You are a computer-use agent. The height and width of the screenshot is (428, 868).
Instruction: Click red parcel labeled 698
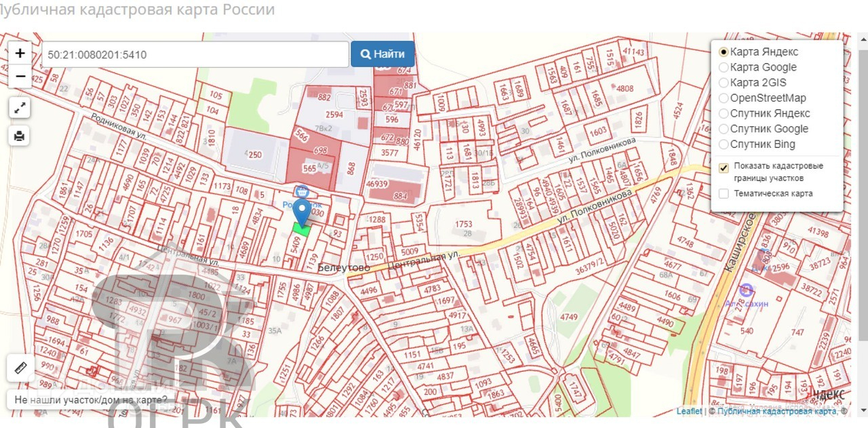321,150
